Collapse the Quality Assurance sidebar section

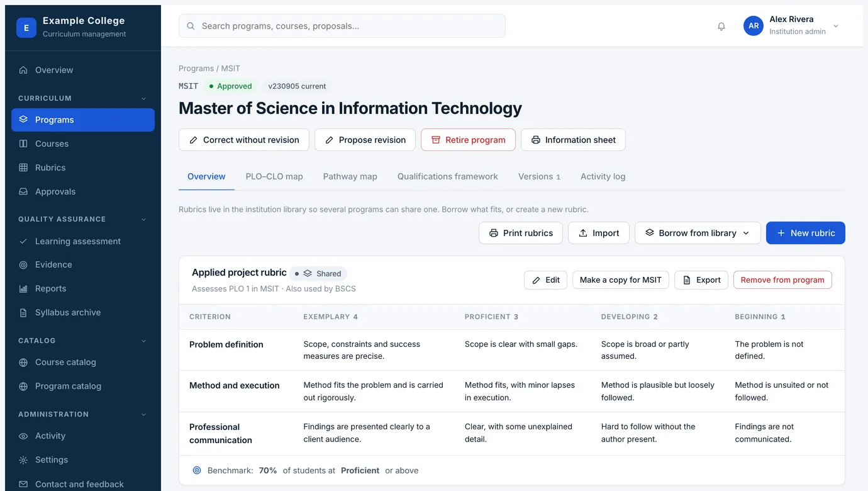click(x=144, y=220)
